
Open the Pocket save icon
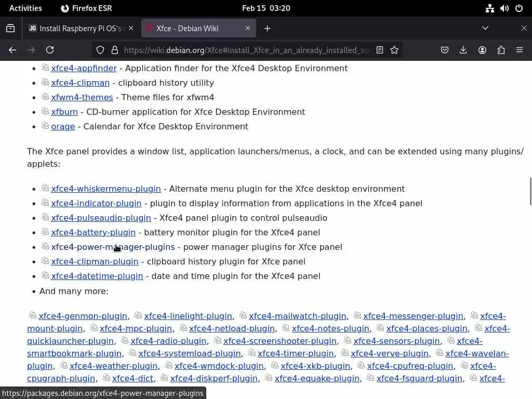pos(445,50)
